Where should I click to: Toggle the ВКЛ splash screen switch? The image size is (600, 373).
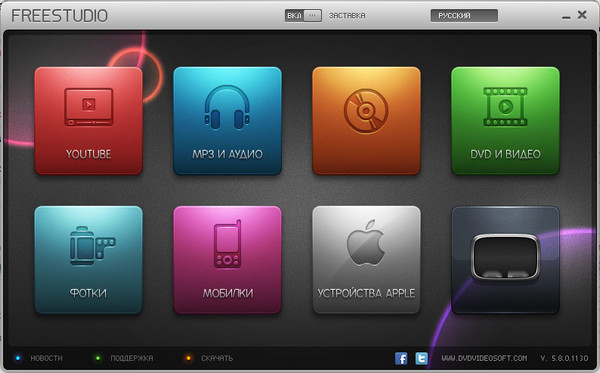[303, 16]
